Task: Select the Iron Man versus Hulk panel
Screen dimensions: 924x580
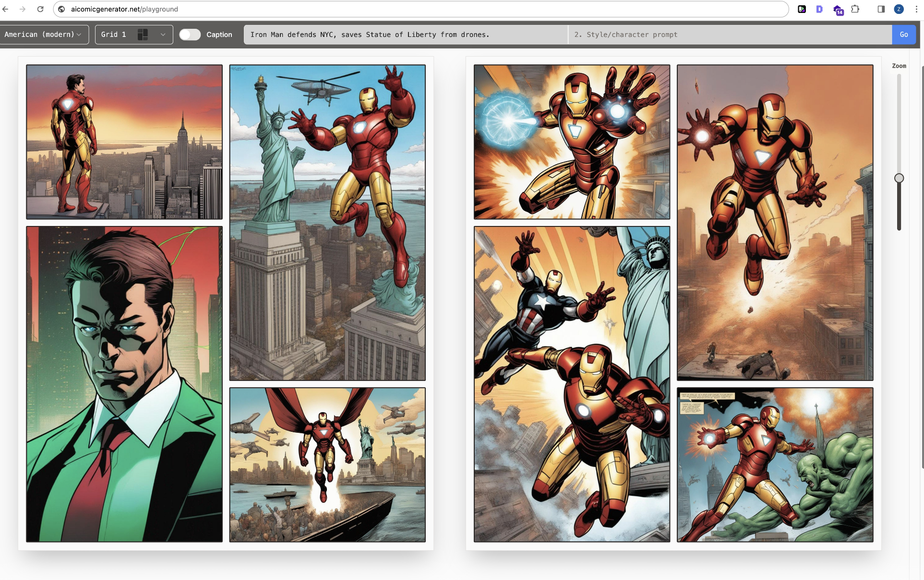Action: pyautogui.click(x=775, y=465)
